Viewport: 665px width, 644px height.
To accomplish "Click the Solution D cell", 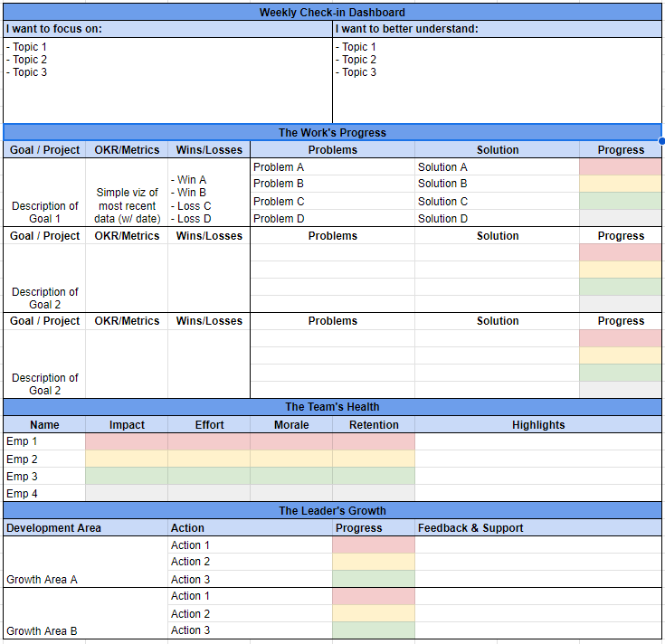I will 497,218.
